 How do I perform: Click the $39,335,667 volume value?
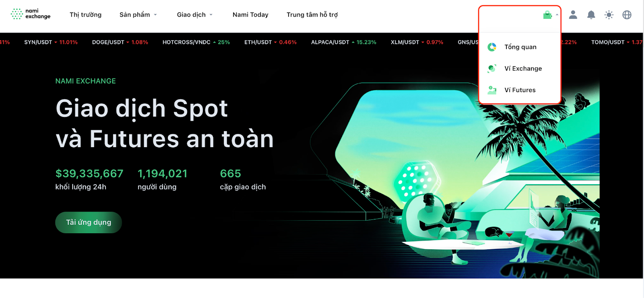coord(89,173)
